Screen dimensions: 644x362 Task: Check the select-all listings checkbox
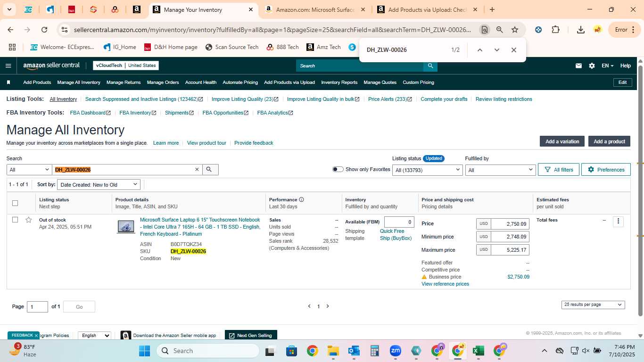(x=15, y=203)
